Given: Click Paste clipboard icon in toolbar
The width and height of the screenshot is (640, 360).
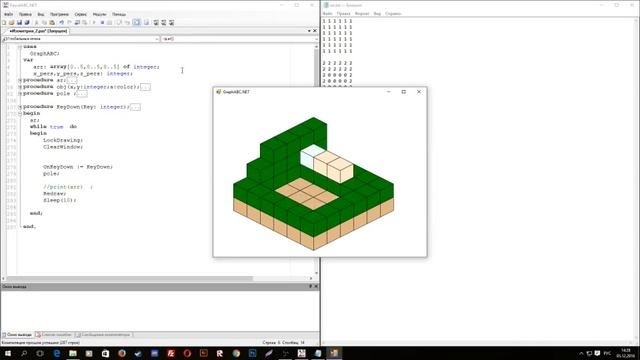Looking at the screenshot, I should click(x=52, y=22).
